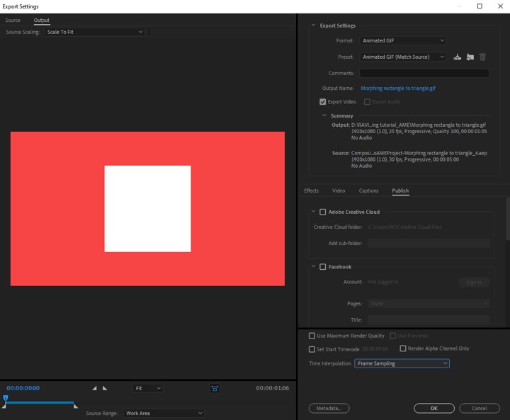This screenshot has width=510, height=420.
Task: Toggle aspect ratio correction icon
Action: pos(215,388)
